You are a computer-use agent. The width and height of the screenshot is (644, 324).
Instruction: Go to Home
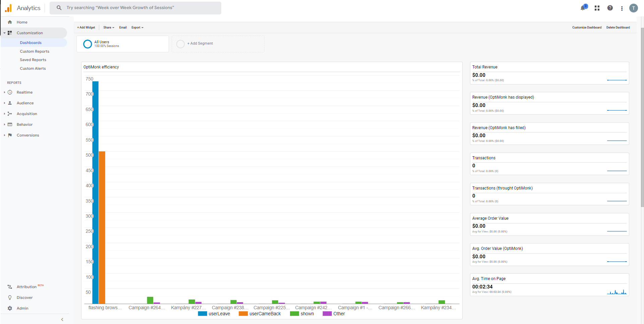22,22
